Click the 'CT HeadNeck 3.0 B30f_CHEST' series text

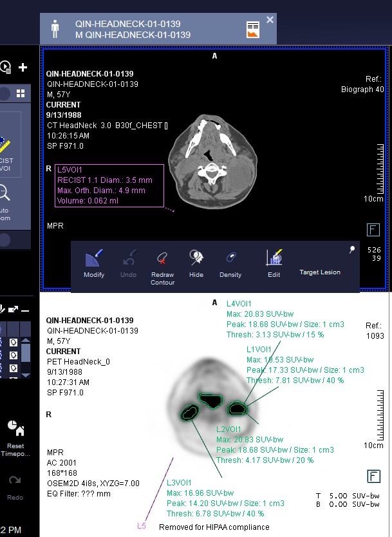(107, 126)
